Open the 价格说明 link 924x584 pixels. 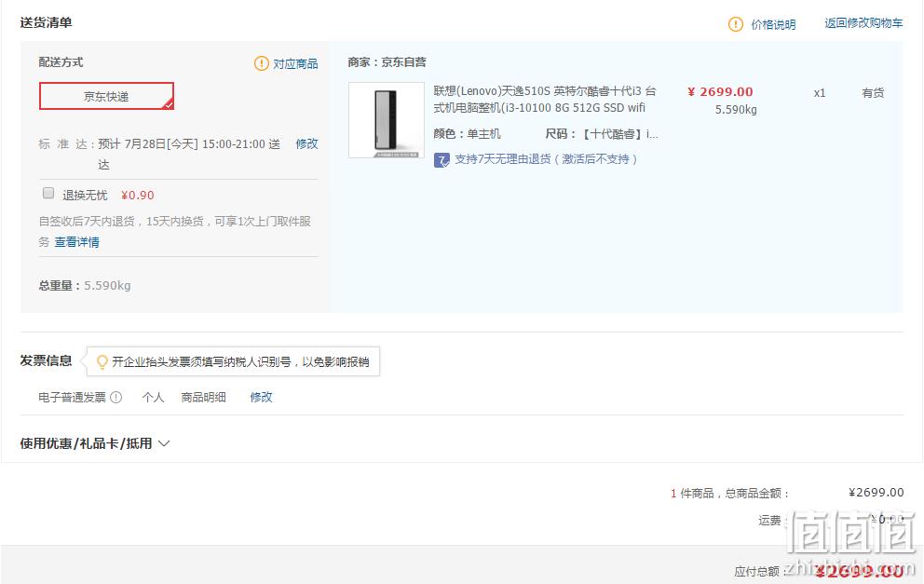[x=773, y=24]
